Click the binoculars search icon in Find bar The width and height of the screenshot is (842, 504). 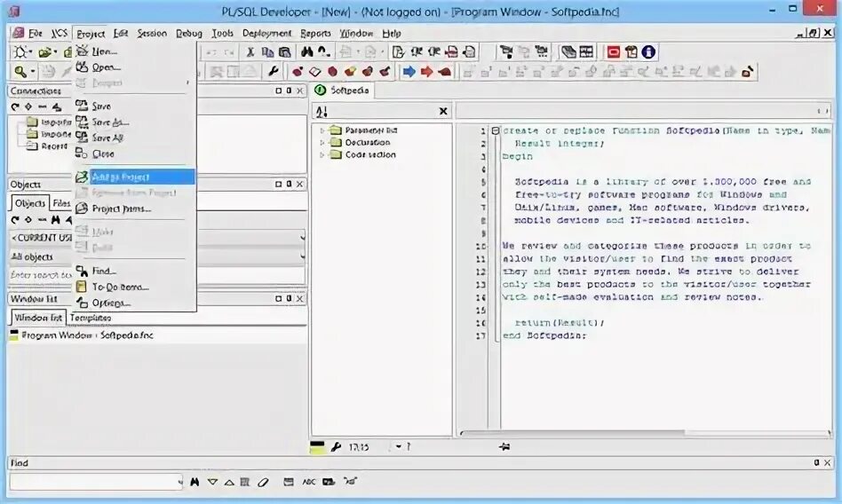[x=195, y=482]
